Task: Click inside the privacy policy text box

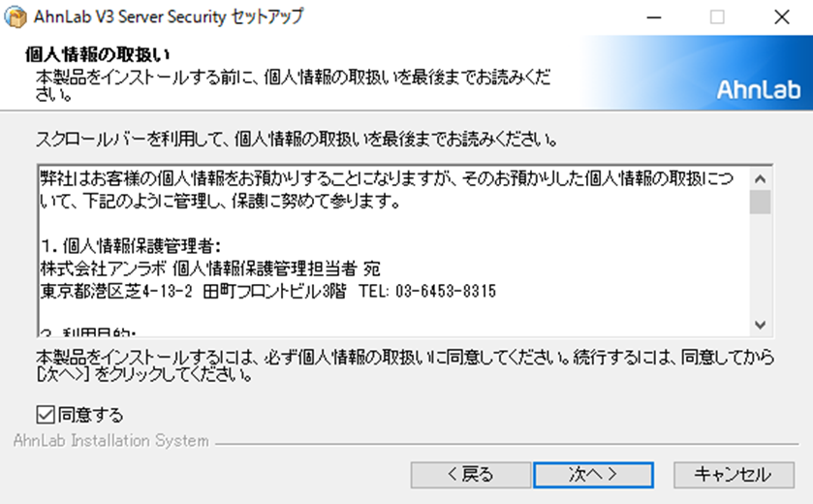Action: [x=394, y=251]
